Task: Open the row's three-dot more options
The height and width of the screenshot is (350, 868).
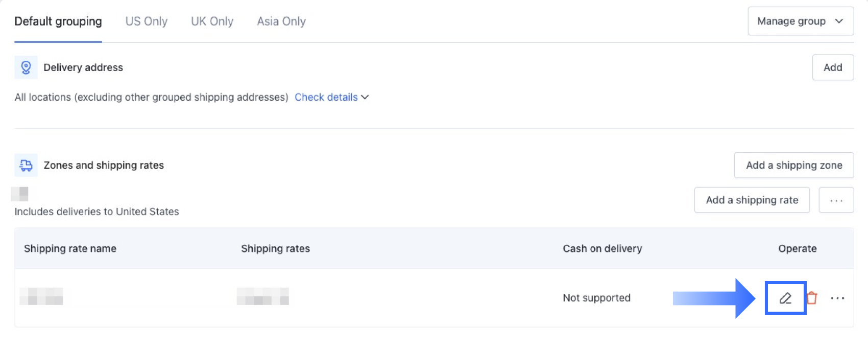Action: pyautogui.click(x=837, y=298)
